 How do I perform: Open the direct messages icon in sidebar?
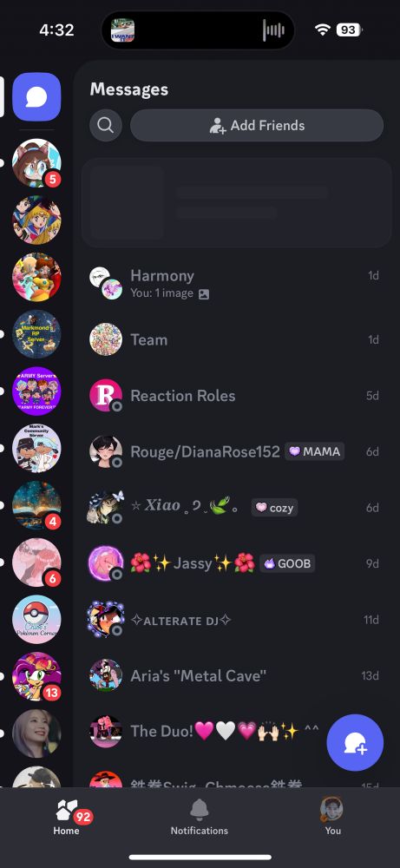(x=36, y=97)
